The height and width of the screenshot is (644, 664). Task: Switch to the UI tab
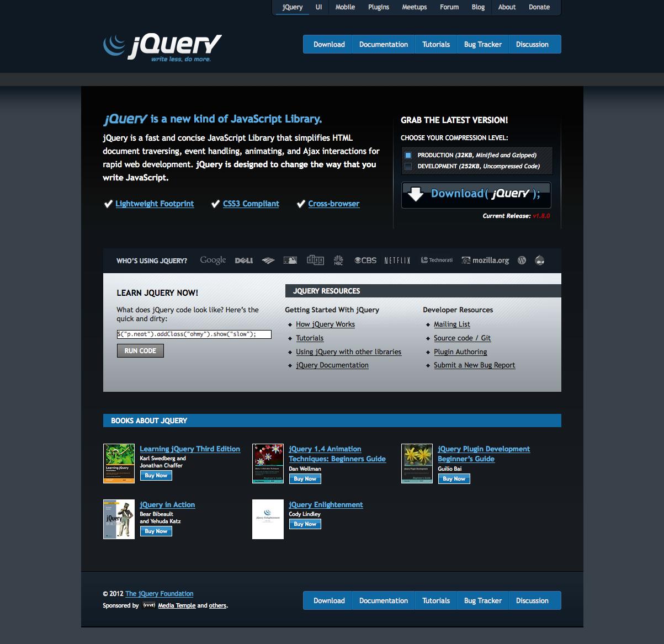(x=318, y=7)
